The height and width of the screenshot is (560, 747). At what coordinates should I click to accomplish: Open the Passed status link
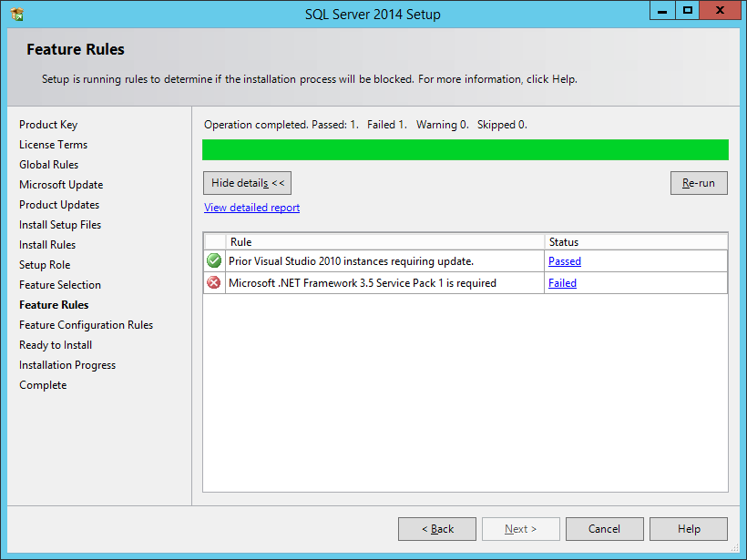[564, 261]
